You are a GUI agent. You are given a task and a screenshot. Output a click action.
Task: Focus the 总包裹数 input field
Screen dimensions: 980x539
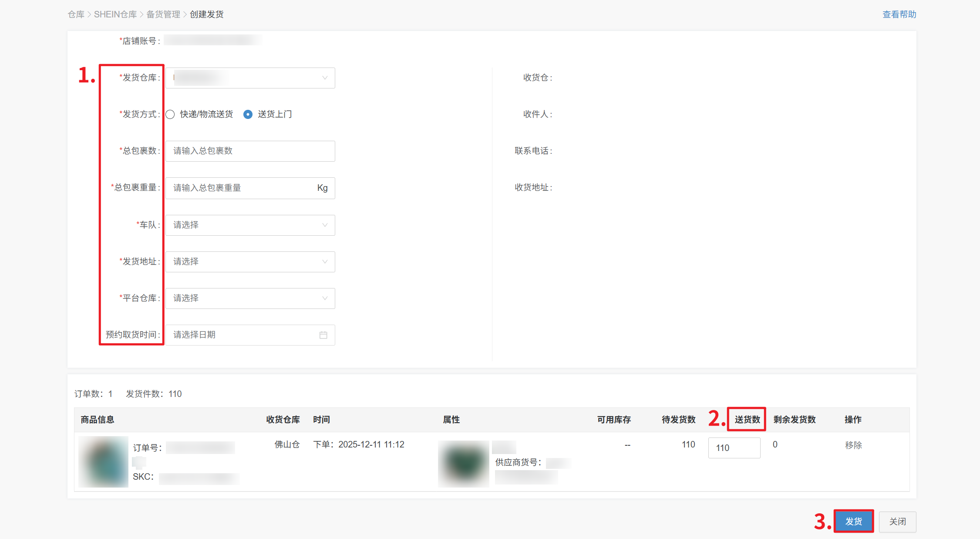point(250,151)
